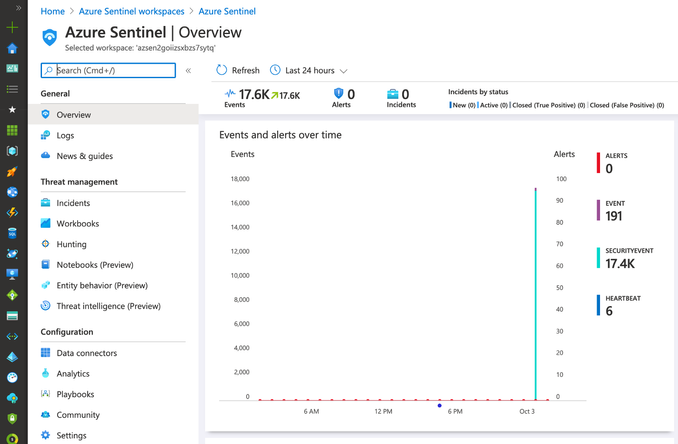
Task: Open the All services list icon
Action: click(12, 89)
